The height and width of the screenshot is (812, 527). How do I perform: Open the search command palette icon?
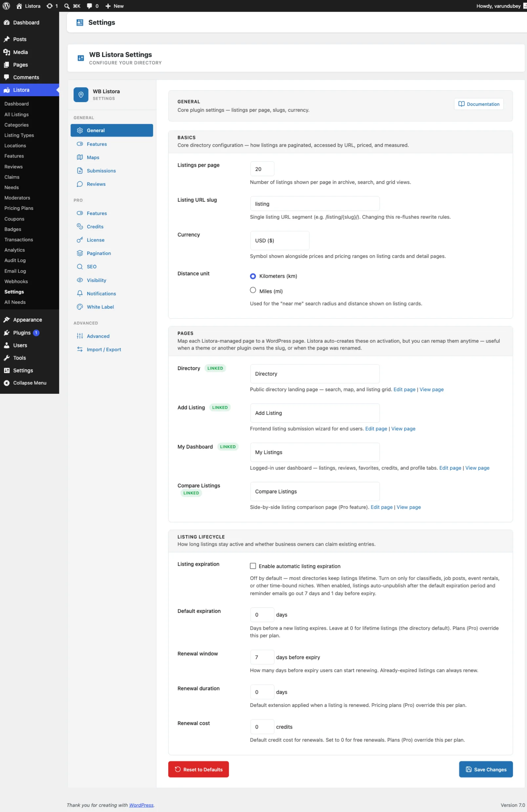point(67,6)
